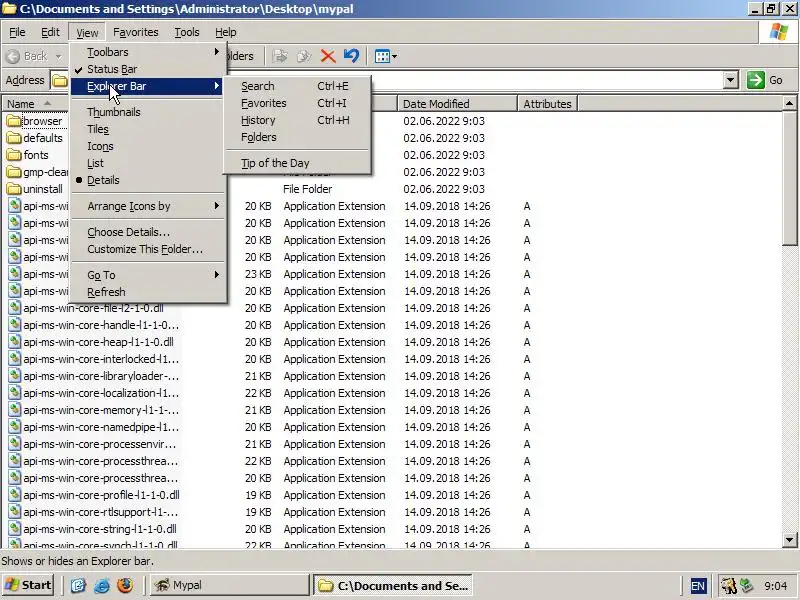Click the Start button

(x=29, y=585)
